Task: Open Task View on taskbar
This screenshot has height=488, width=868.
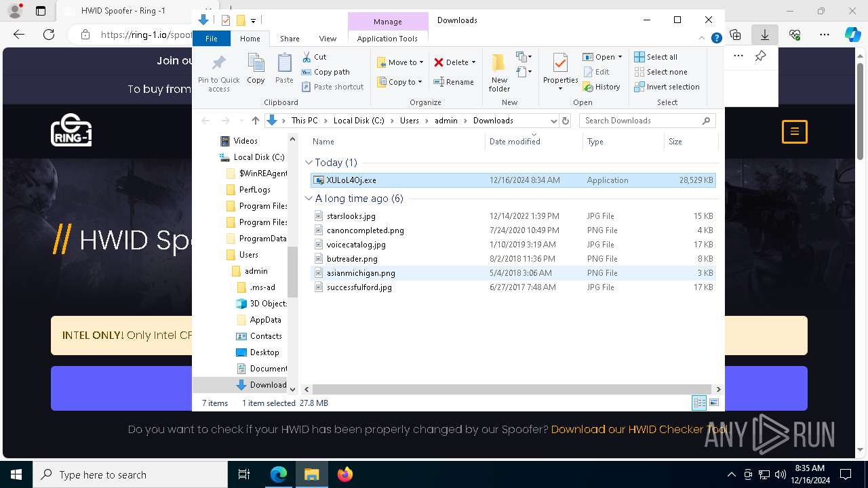Action: tap(244, 474)
